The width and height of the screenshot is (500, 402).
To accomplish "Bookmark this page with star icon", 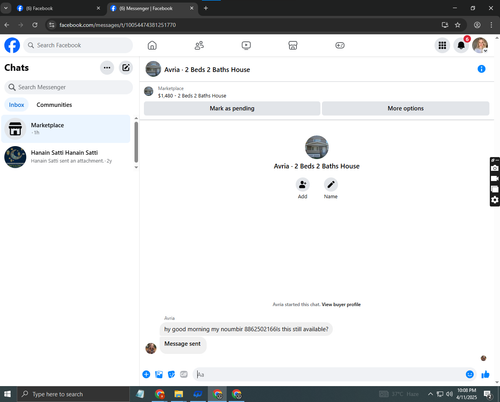I will click(x=458, y=25).
